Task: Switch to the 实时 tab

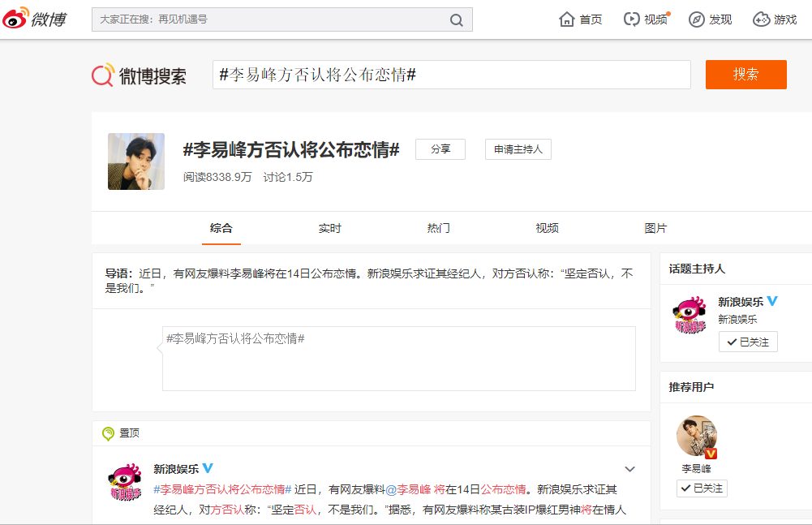Action: click(x=330, y=229)
